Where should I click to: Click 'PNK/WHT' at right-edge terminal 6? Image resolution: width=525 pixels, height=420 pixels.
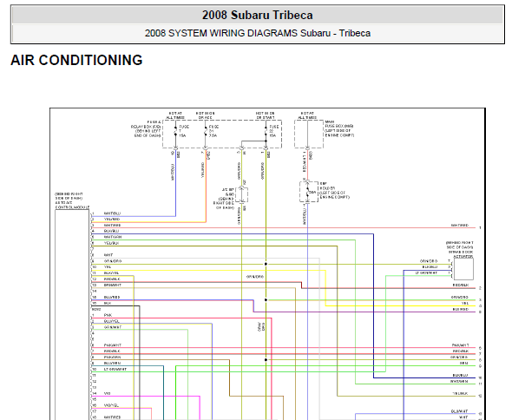click(x=460, y=345)
